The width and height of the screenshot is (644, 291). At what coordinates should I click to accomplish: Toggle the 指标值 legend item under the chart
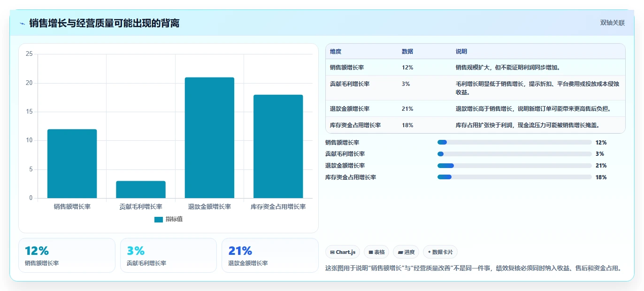pyautogui.click(x=169, y=219)
